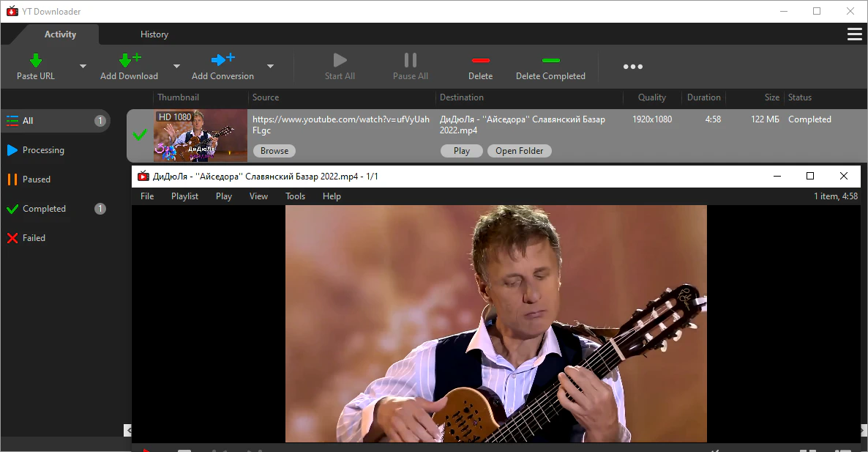The width and height of the screenshot is (868, 452).
Task: Switch to the History tab
Action: coord(154,34)
